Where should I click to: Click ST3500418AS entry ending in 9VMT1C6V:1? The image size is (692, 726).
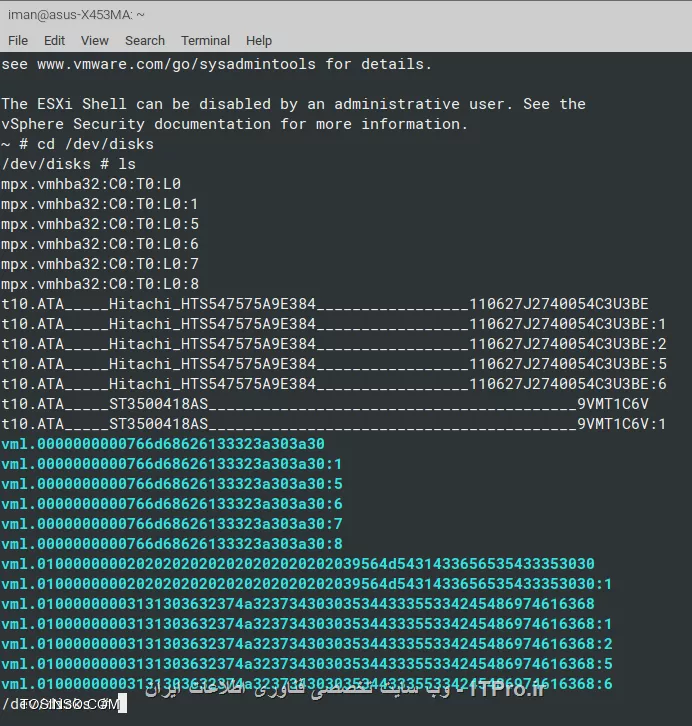click(x=334, y=424)
